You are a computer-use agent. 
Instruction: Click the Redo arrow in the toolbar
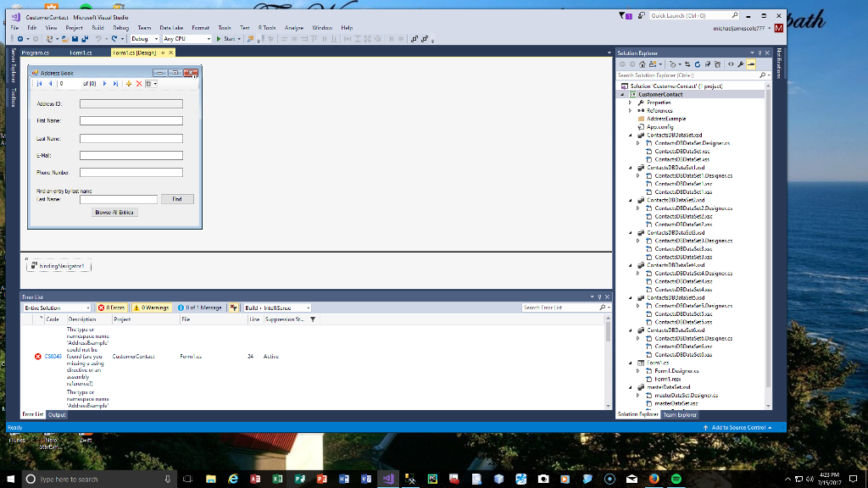114,39
